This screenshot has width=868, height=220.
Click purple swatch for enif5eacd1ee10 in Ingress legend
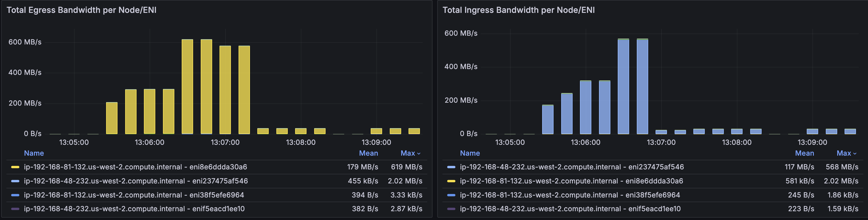(x=451, y=209)
